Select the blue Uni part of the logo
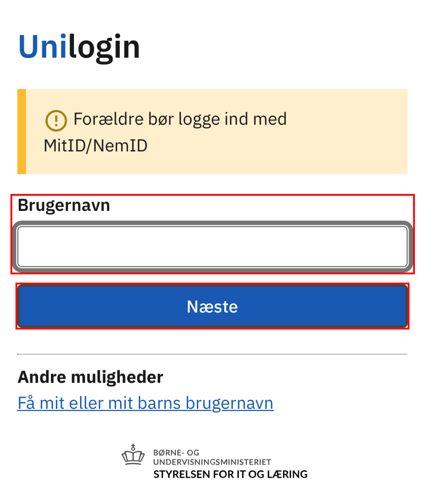425x504 pixels. coord(43,45)
